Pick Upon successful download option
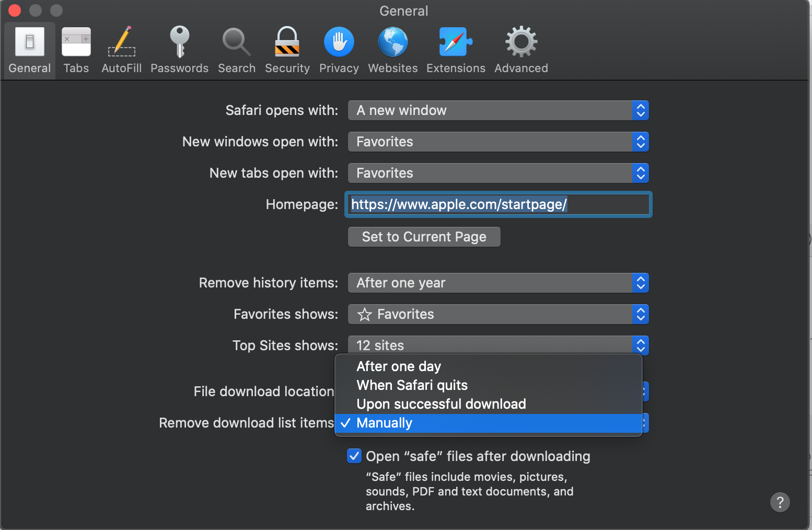Image resolution: width=812 pixels, height=530 pixels. point(441,404)
